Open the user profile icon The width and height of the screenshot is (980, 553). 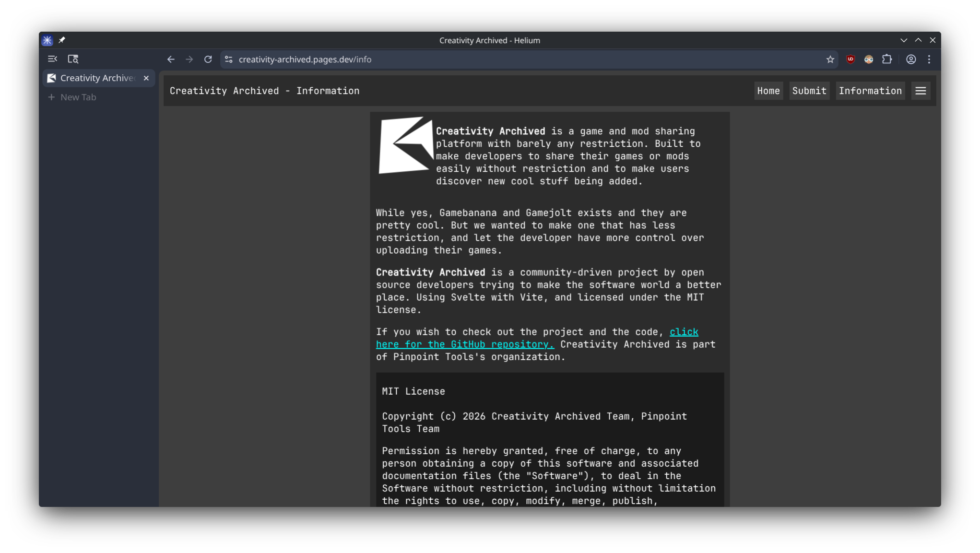click(x=911, y=59)
